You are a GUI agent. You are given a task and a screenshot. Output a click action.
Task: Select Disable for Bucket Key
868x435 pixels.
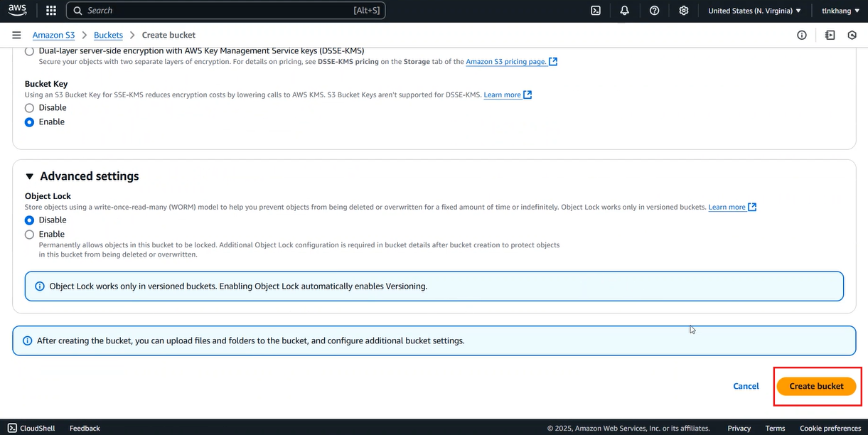point(29,108)
